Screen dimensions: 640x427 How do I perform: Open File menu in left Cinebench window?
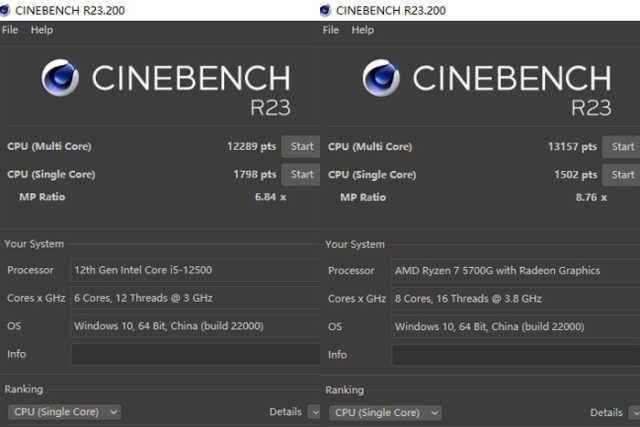pyautogui.click(x=10, y=30)
